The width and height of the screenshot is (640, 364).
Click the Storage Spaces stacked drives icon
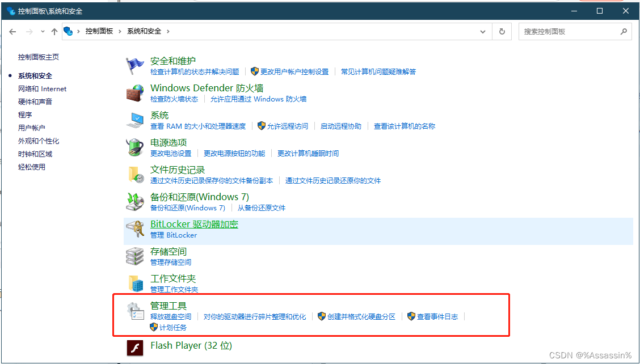134,256
